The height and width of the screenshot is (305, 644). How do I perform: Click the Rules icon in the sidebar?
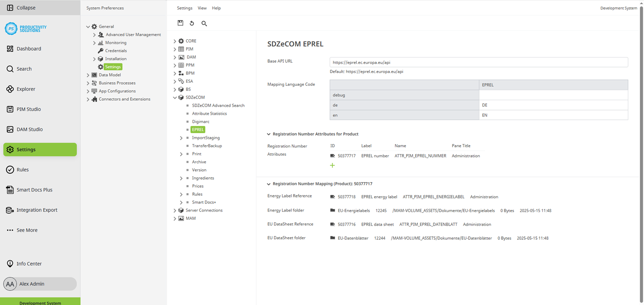pos(10,169)
